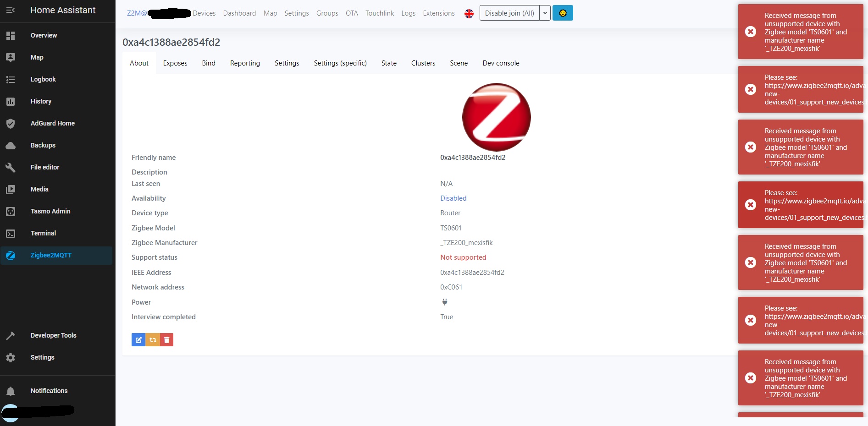Open AdGuard Home from the sidebar
This screenshot has height=426, width=868.
53,123
